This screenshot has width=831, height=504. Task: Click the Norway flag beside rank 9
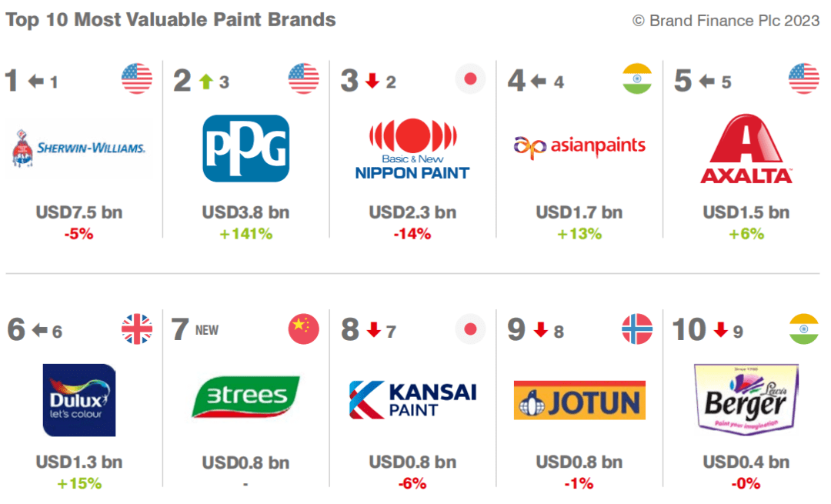pyautogui.click(x=637, y=329)
